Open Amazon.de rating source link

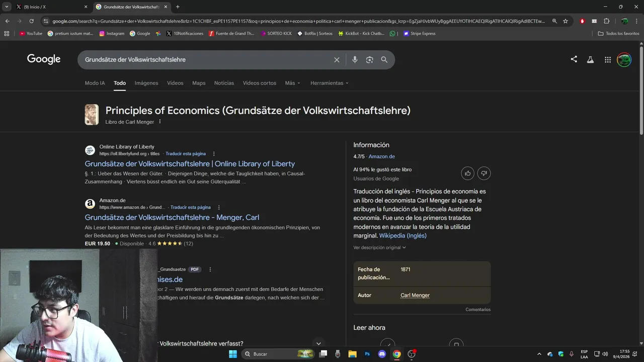click(381, 156)
